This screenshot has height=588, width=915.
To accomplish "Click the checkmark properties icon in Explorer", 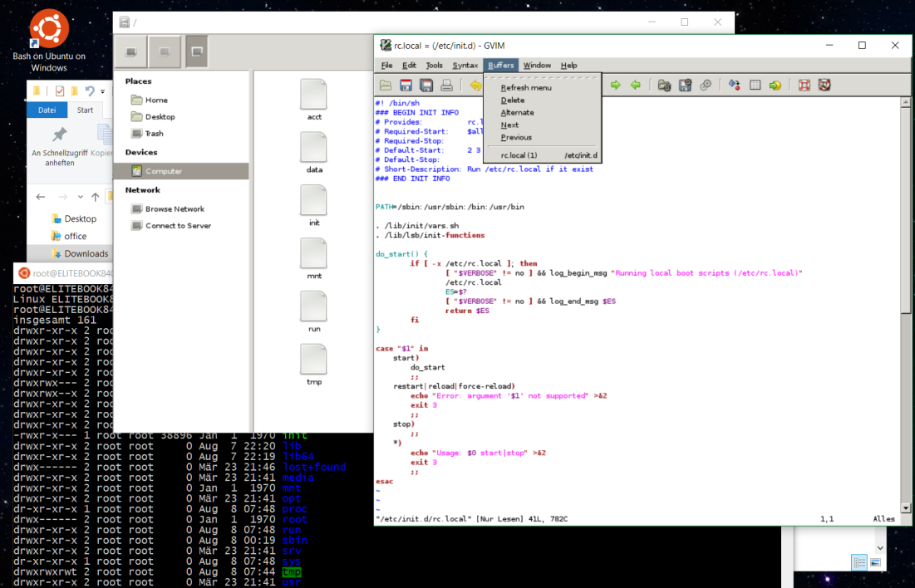I will tap(60, 91).
